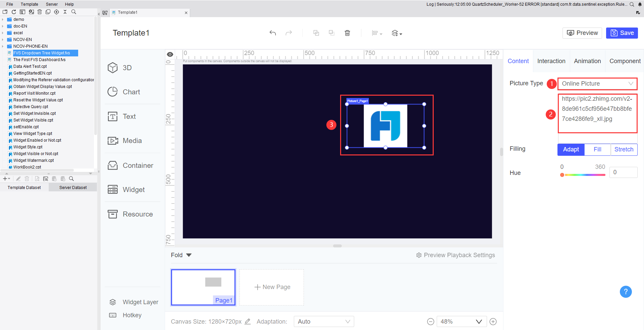This screenshot has height=330, width=644.
Task: Show the Widget Layer panel
Action: click(x=134, y=302)
